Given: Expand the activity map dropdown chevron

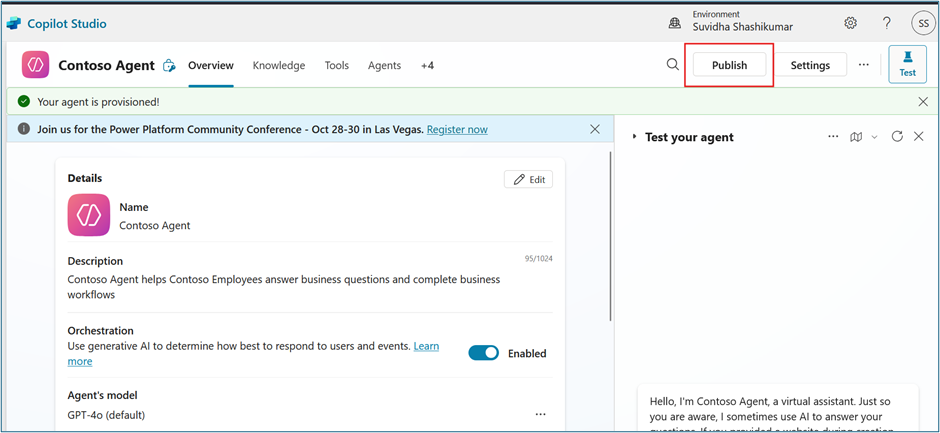Looking at the screenshot, I should 874,137.
